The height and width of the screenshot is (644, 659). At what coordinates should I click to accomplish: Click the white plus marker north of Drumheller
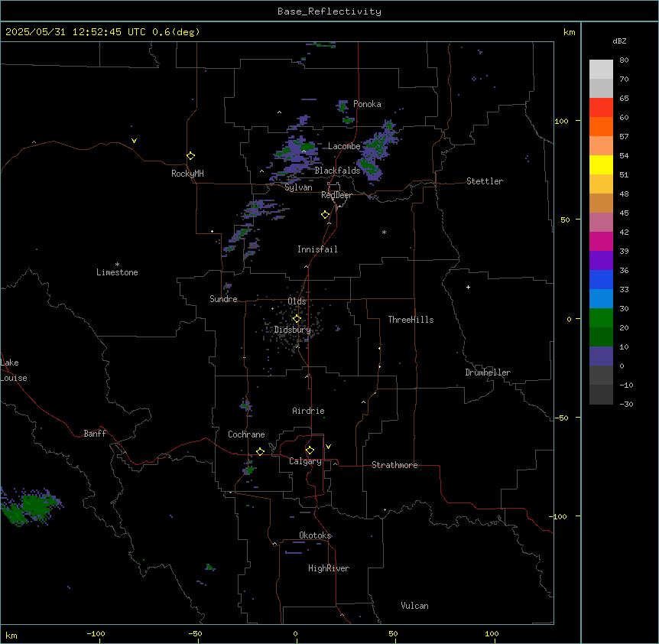coord(468,287)
